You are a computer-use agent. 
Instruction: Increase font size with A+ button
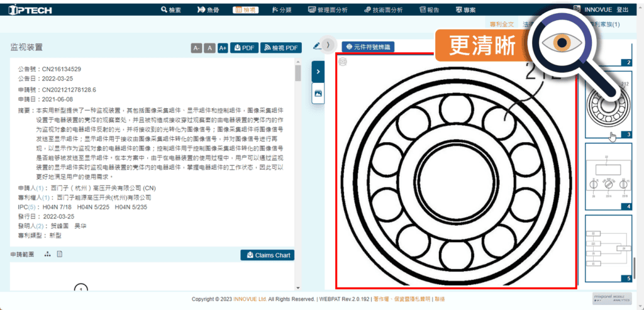pyautogui.click(x=222, y=48)
